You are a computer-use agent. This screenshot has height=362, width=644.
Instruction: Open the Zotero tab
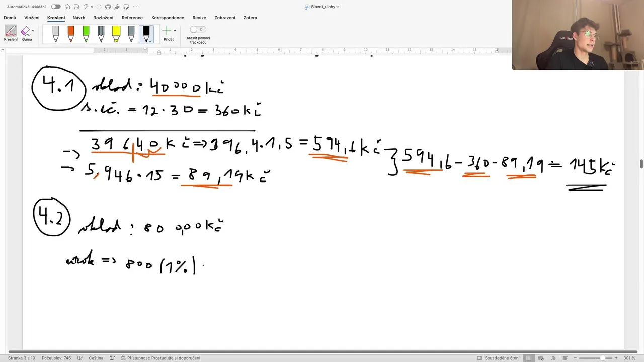tap(250, 18)
